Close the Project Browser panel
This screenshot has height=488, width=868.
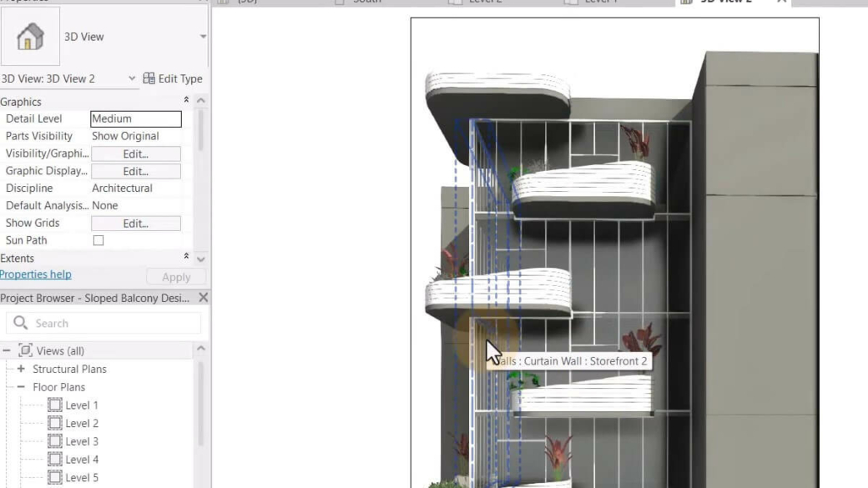(203, 298)
